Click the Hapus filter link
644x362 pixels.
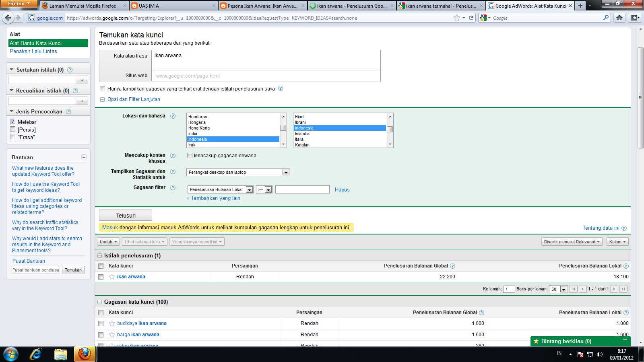[342, 190]
